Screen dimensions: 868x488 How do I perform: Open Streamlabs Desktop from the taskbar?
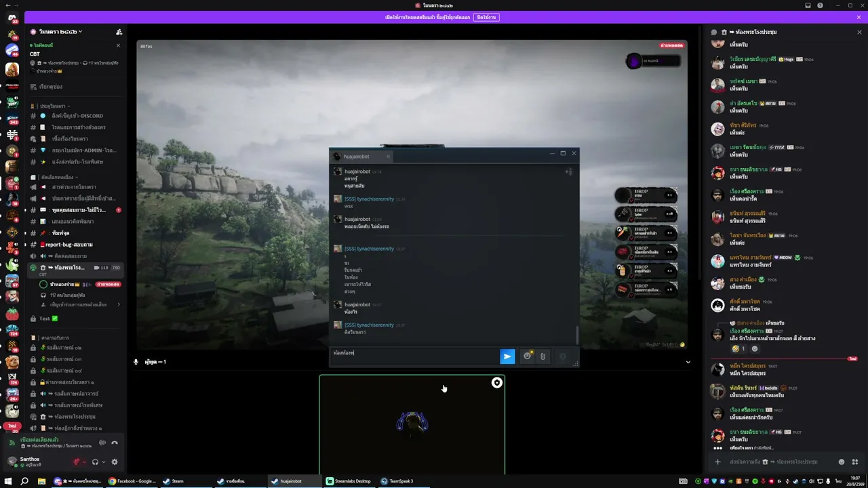pos(349,481)
